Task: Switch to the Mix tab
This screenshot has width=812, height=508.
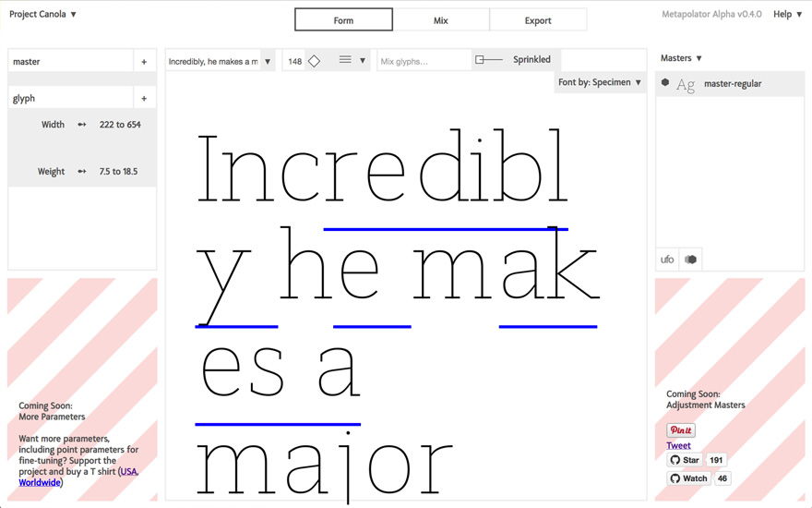Action: point(440,20)
